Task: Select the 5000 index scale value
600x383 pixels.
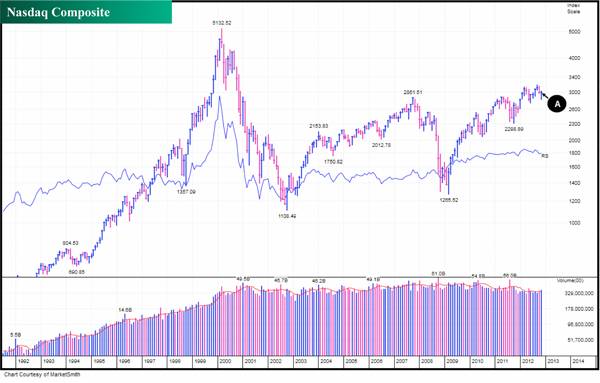Action: 574,32
